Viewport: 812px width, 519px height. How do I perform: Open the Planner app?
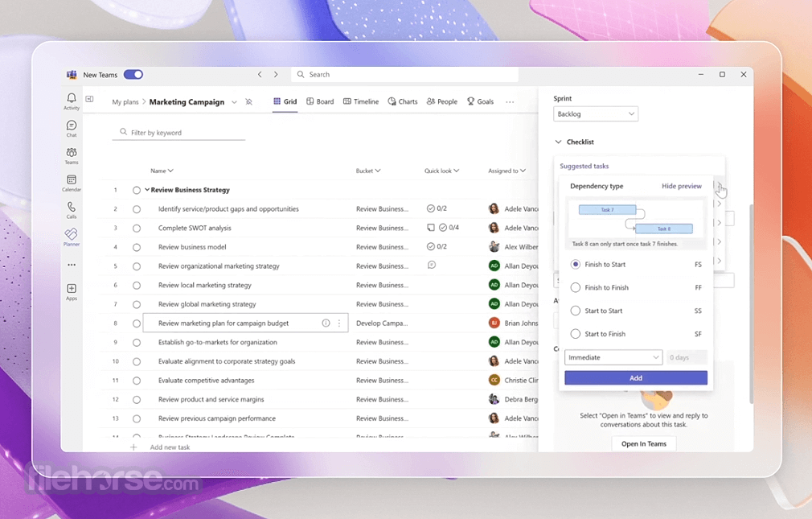coord(72,237)
